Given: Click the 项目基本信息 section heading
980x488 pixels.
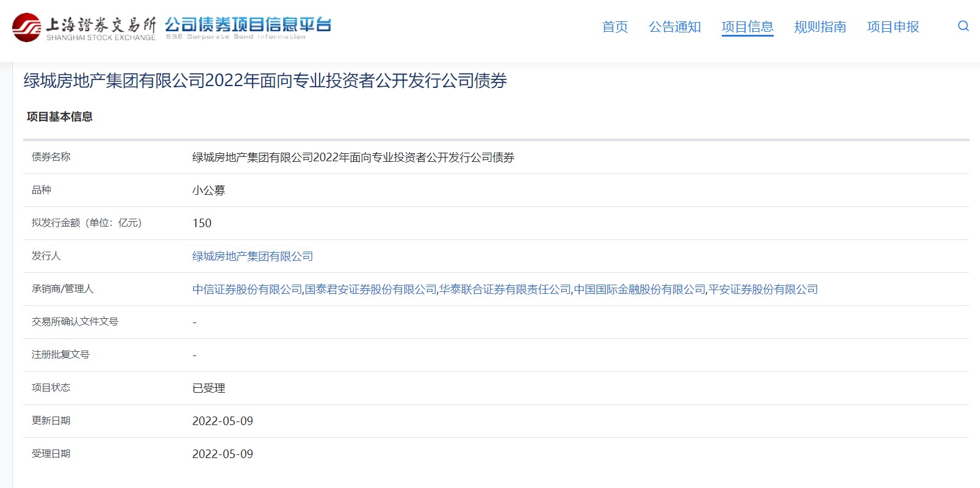Looking at the screenshot, I should 60,117.
